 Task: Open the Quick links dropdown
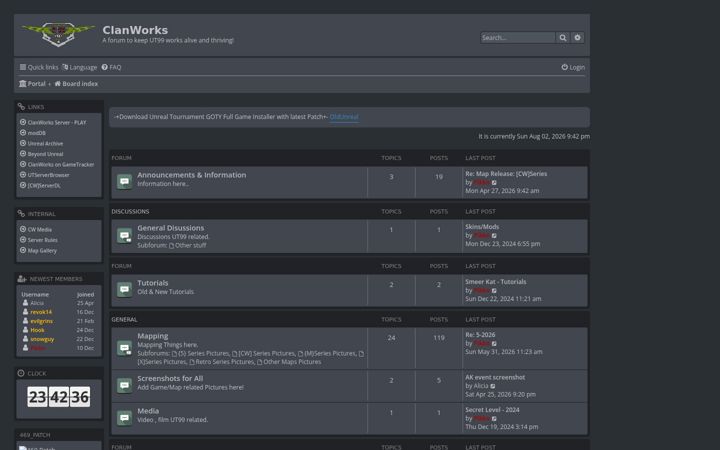pyautogui.click(x=39, y=67)
